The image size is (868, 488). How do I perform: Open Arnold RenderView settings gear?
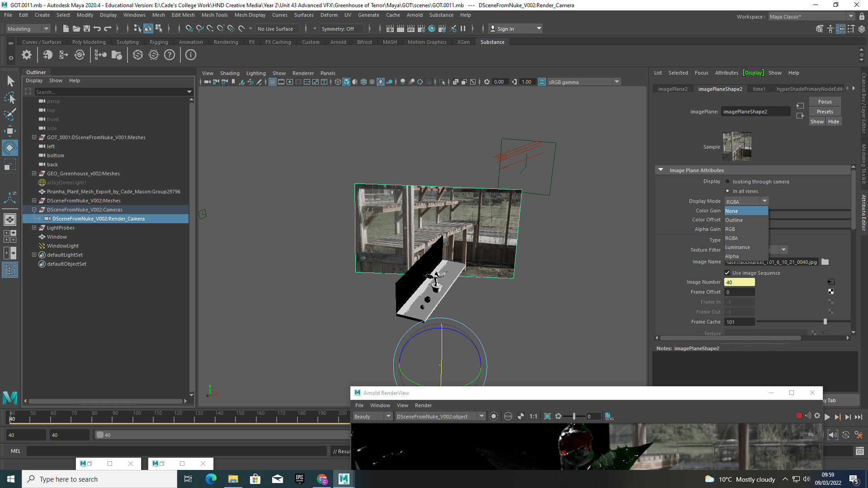817,416
